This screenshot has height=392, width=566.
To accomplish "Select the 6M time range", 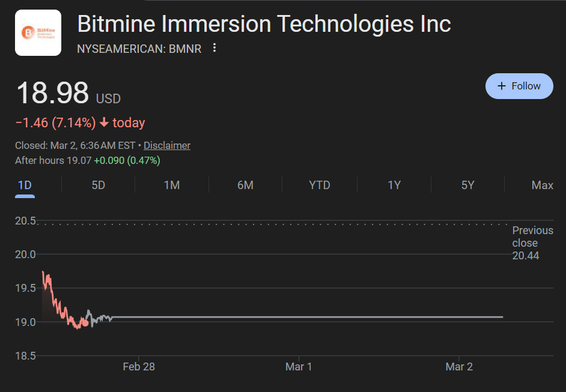I will (245, 185).
